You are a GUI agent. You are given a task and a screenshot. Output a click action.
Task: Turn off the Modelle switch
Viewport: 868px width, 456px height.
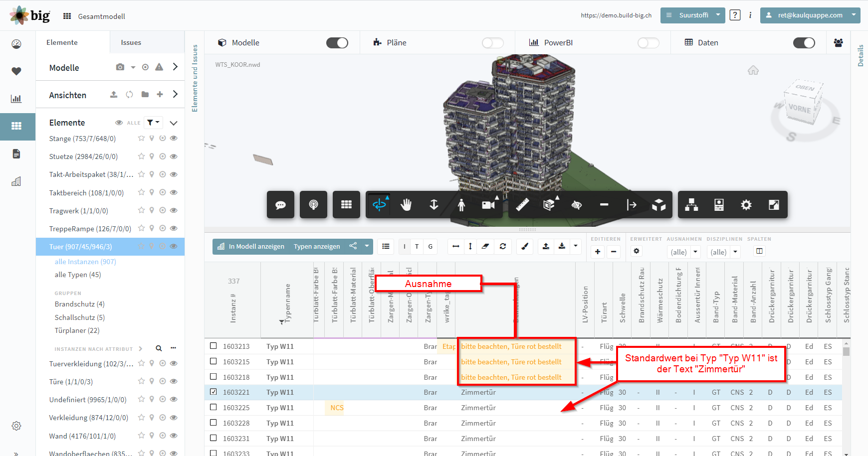pyautogui.click(x=337, y=43)
